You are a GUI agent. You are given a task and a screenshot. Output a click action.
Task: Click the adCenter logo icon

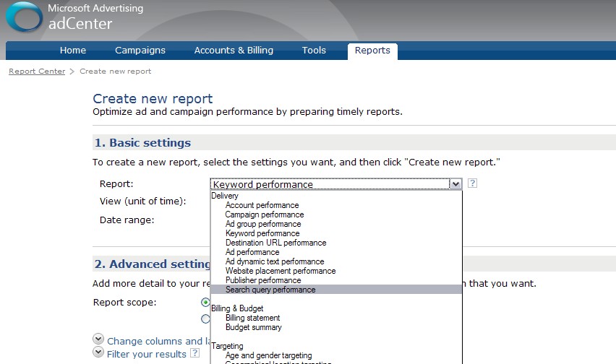coord(25,17)
